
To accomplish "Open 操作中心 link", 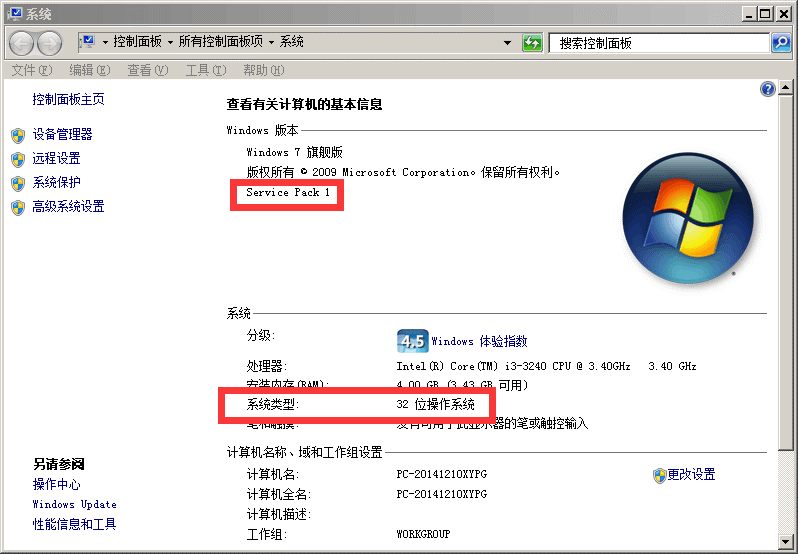I will pyautogui.click(x=56, y=484).
